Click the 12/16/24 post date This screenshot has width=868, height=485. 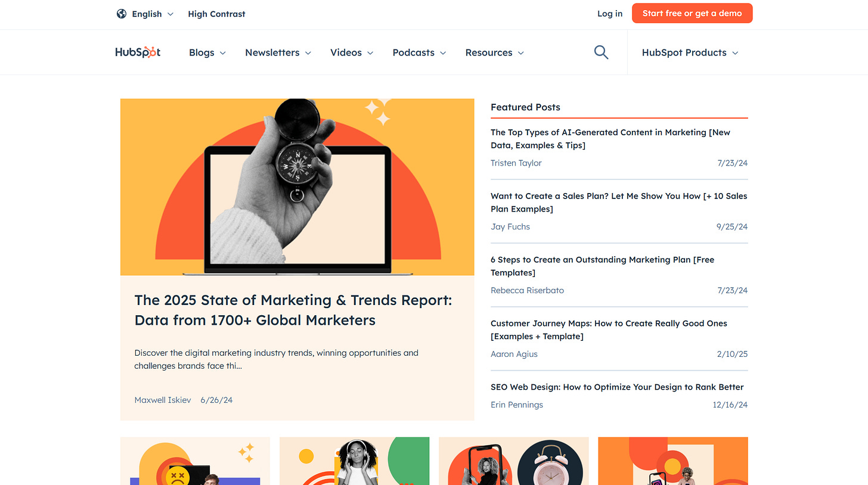730,405
